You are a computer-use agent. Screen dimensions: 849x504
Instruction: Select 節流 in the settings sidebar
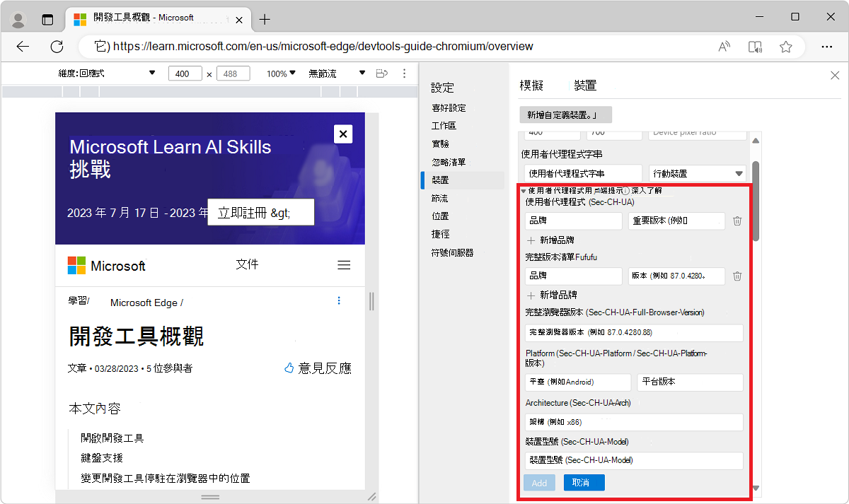point(439,198)
